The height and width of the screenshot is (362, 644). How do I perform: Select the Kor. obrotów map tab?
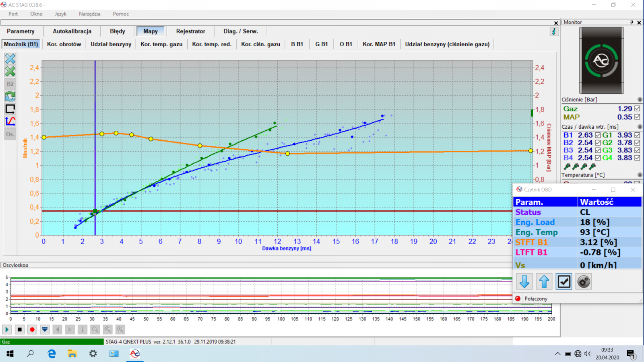[64, 44]
